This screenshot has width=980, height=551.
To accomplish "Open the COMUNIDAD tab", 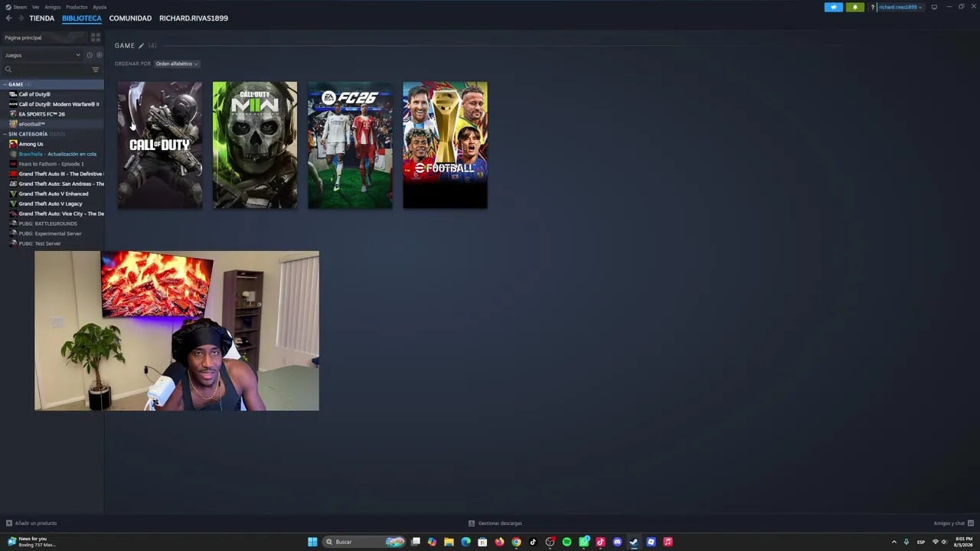I will [x=130, y=18].
